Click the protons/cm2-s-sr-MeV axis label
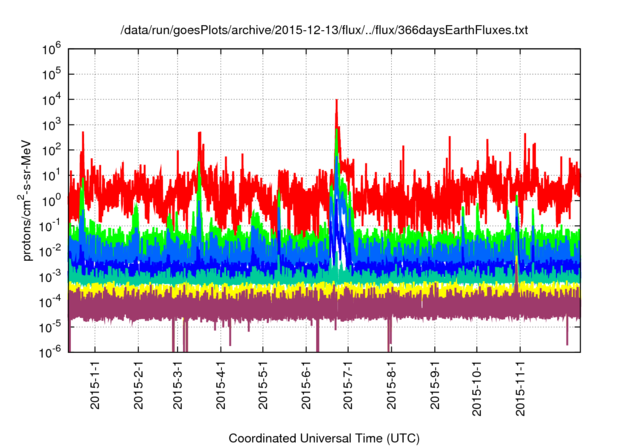 point(25,200)
